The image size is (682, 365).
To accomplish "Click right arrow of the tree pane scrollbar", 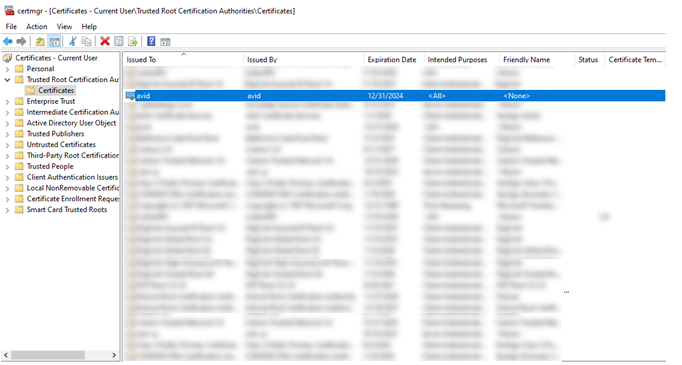I will [x=114, y=355].
